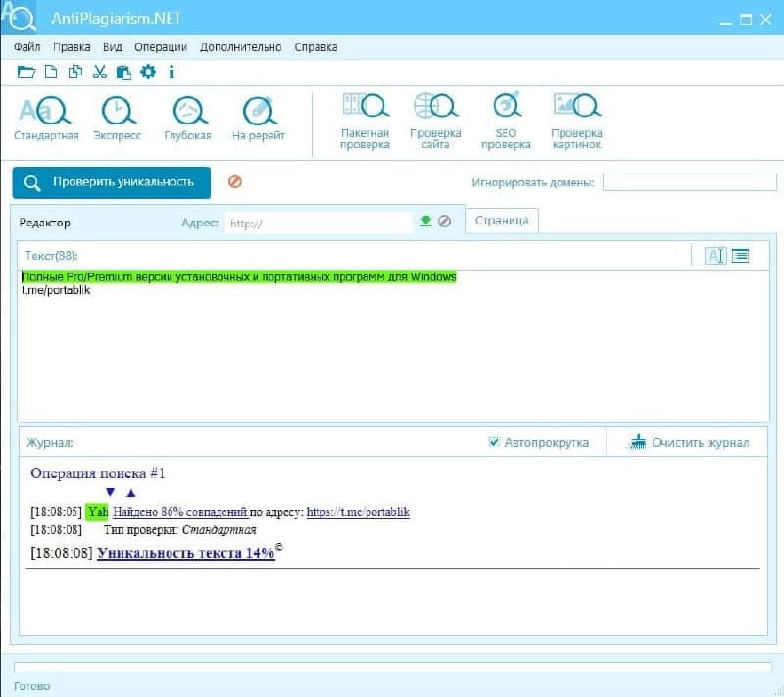The height and width of the screenshot is (697, 784).
Task: Click the open folder icon in toolbar
Action: (x=26, y=72)
